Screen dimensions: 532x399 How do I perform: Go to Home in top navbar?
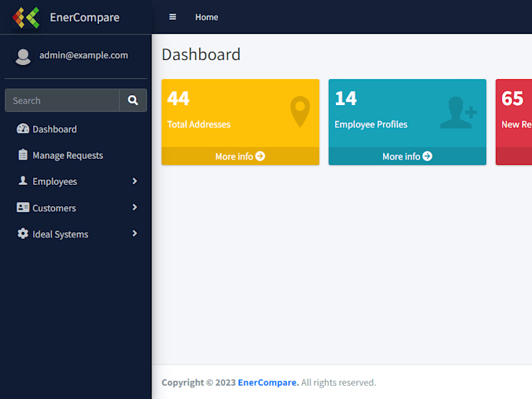click(x=207, y=17)
